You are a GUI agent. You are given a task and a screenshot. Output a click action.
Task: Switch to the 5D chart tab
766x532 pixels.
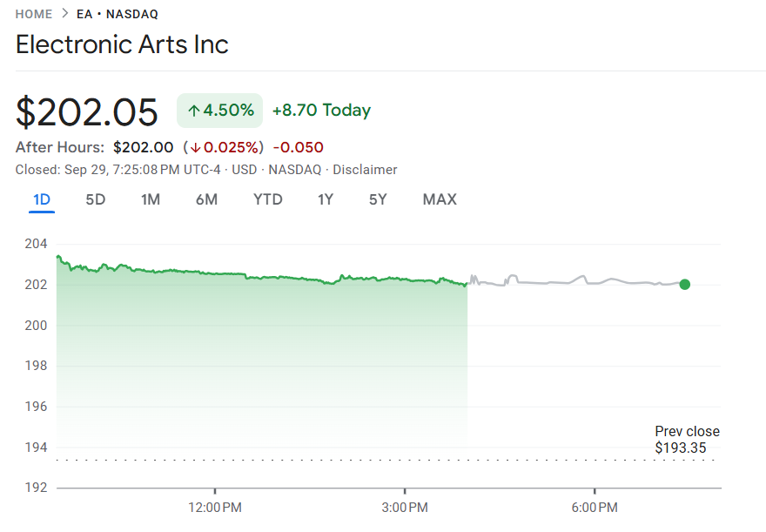point(96,199)
